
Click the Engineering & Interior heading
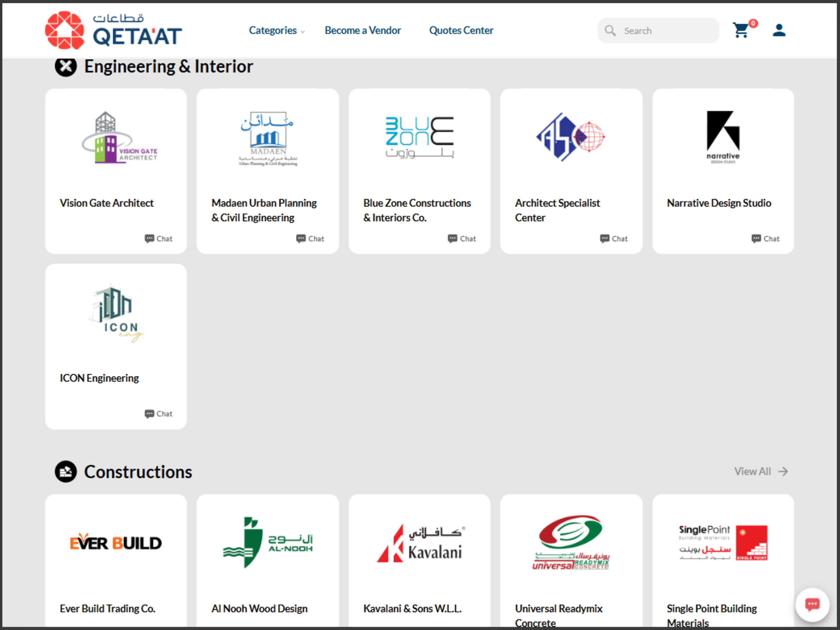coord(168,67)
